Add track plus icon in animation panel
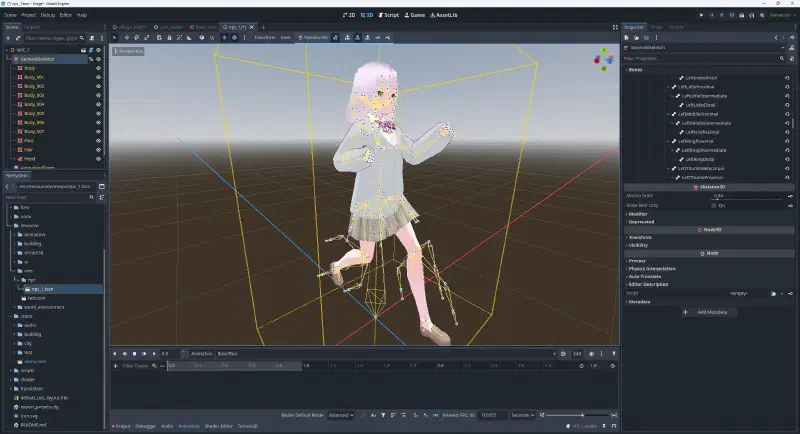The width and height of the screenshot is (800, 434). tap(115, 366)
